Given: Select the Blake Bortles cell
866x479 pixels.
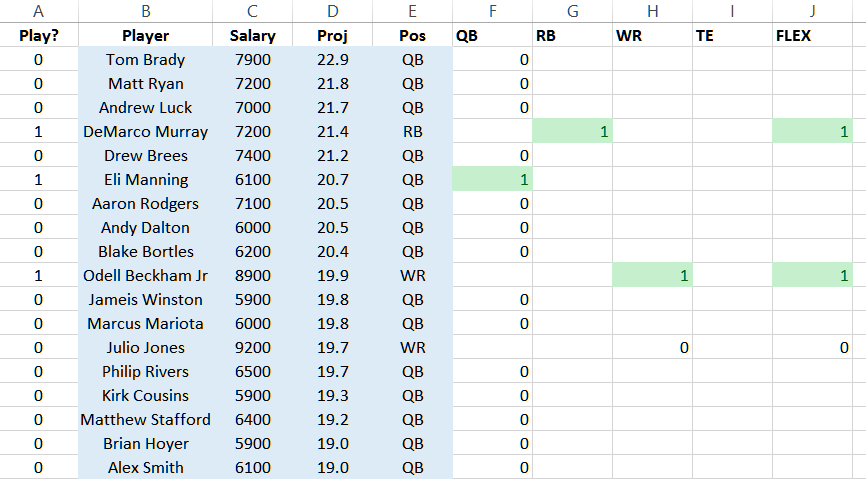Looking at the screenshot, I should click(x=145, y=251).
